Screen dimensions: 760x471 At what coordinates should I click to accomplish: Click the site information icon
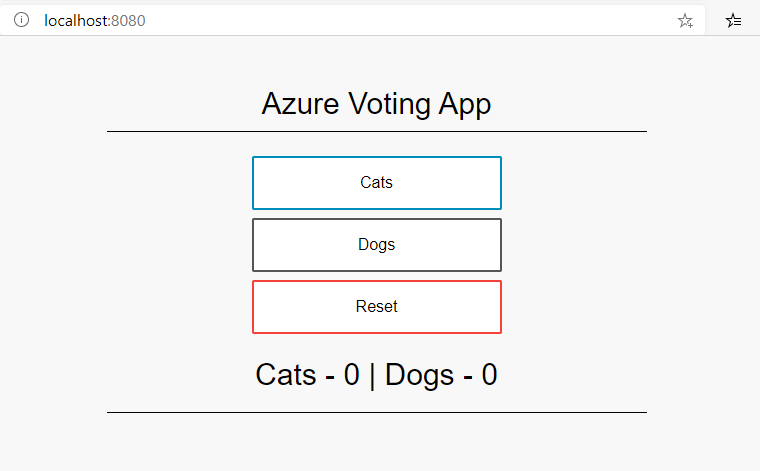[22, 20]
